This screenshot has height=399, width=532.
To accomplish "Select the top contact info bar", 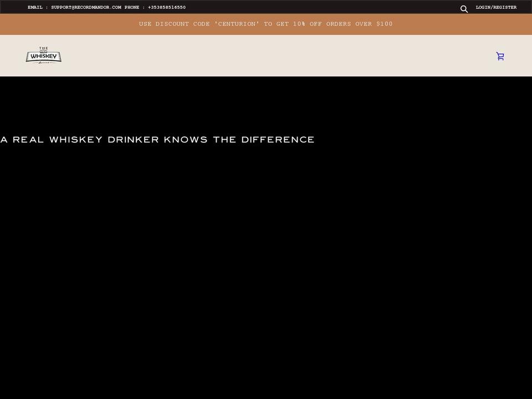I will [x=266, y=7].
